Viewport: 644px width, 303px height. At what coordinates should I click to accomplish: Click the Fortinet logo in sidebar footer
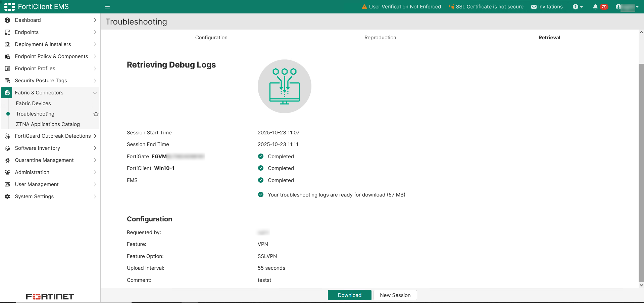(50, 297)
